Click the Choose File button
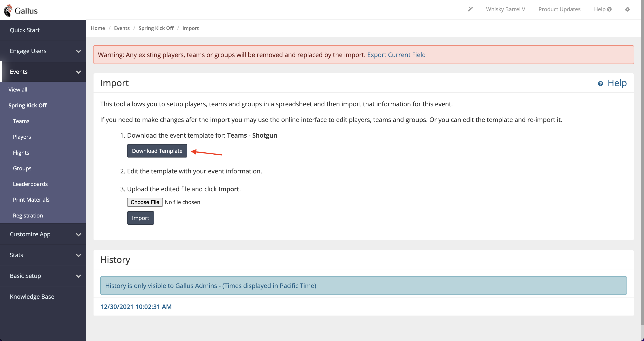The width and height of the screenshot is (644, 341). pyautogui.click(x=145, y=202)
